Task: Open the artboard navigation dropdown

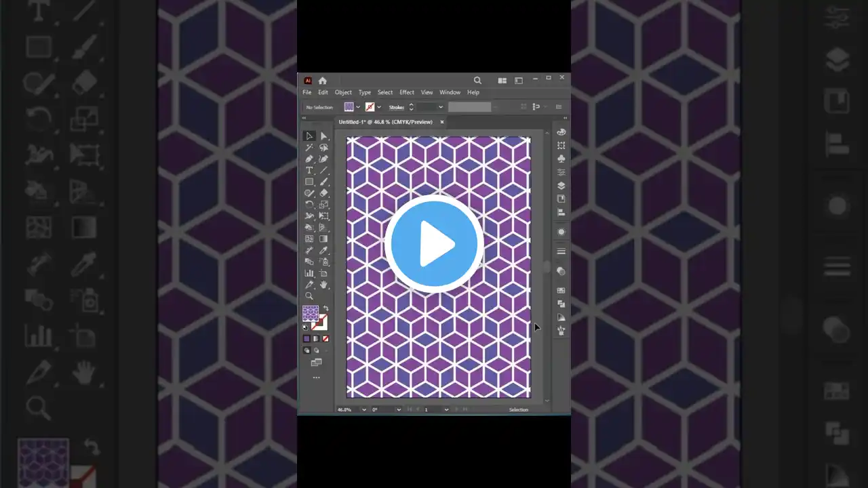Action: (x=446, y=409)
